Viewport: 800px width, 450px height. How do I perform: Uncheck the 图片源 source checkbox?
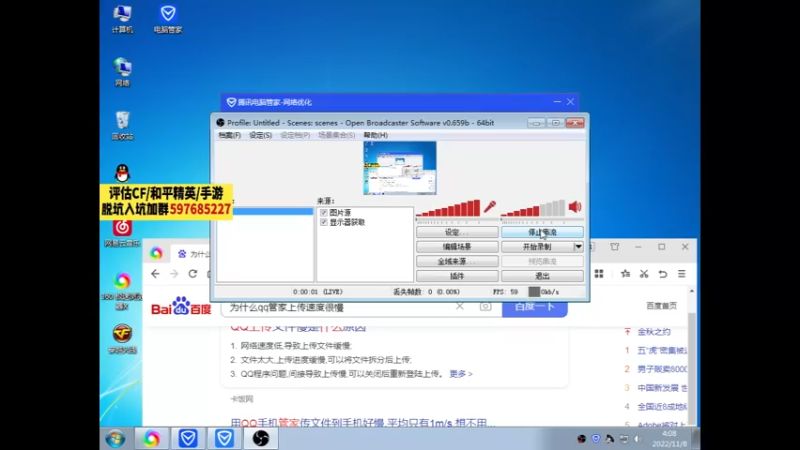click(x=323, y=212)
